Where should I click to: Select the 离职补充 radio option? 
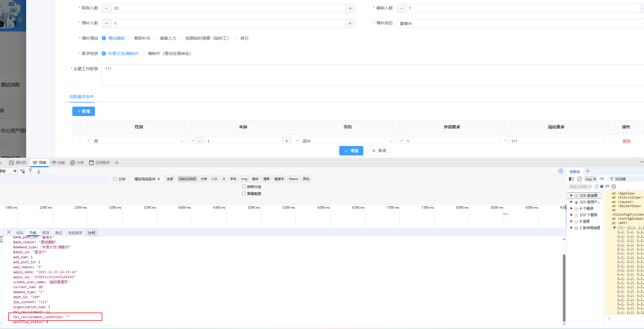coord(130,38)
